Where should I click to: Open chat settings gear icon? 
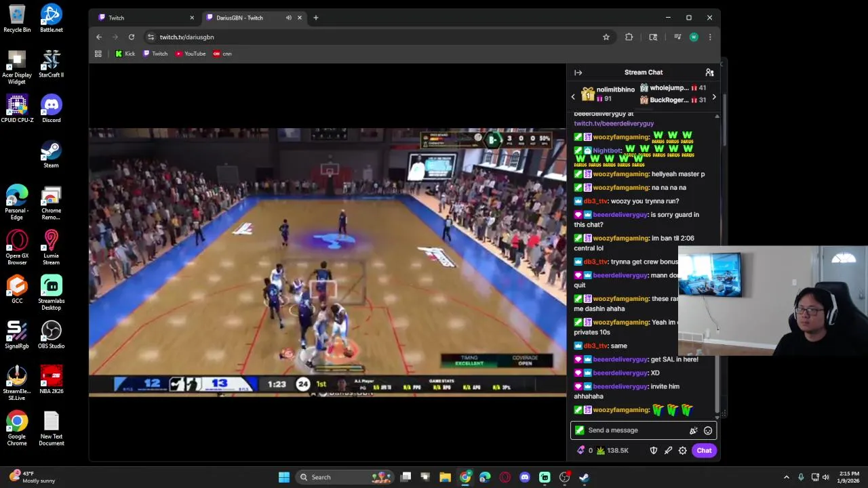click(x=683, y=451)
